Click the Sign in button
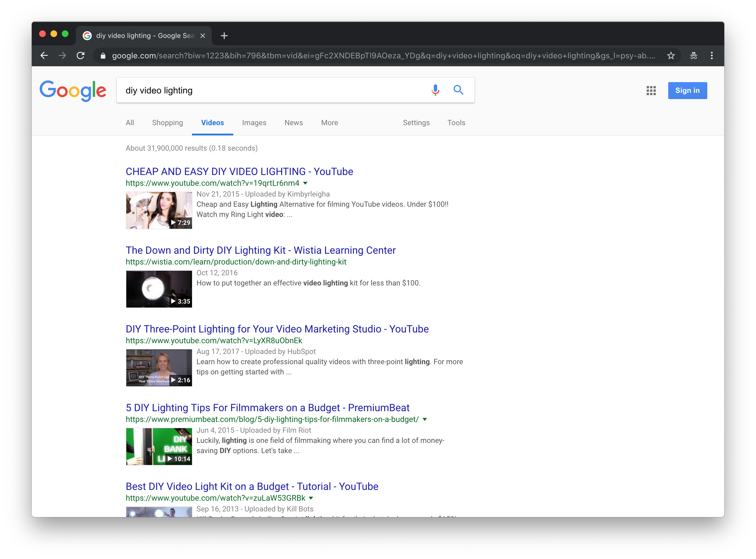The width and height of the screenshot is (756, 559). [687, 91]
